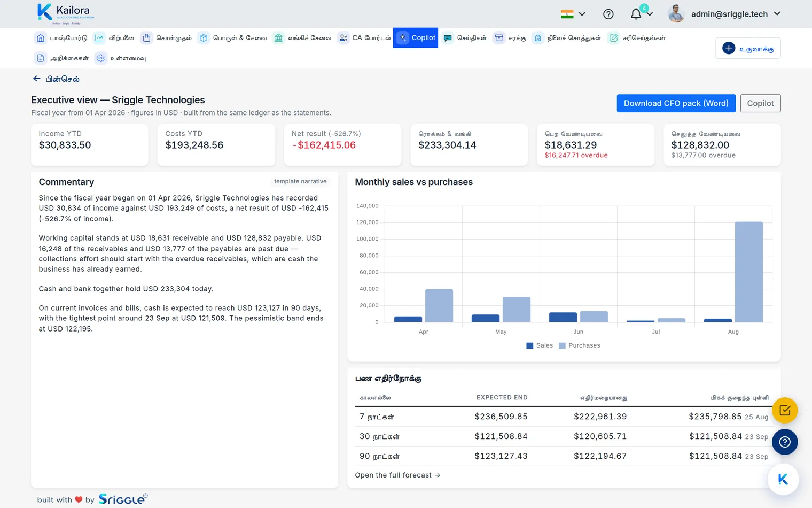Click the Kailora logo in header
Image resolution: width=812 pixels, height=508 pixels.
(x=66, y=13)
